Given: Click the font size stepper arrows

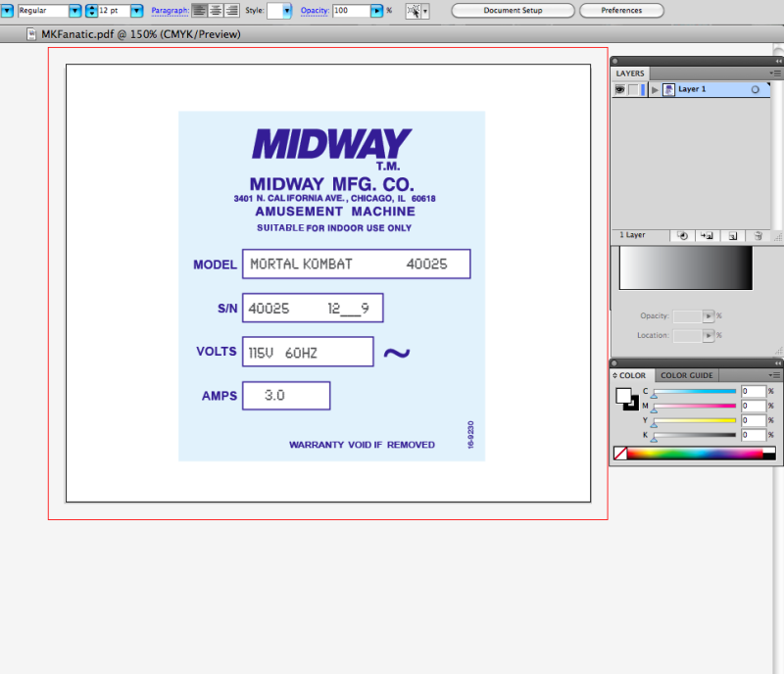Looking at the screenshot, I should coord(91,11).
